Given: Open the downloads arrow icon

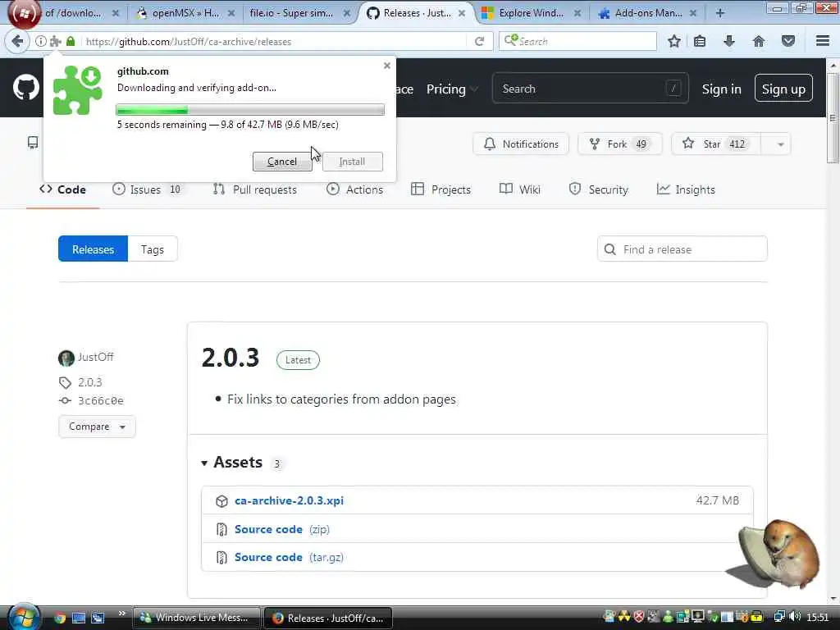Looking at the screenshot, I should (x=729, y=41).
